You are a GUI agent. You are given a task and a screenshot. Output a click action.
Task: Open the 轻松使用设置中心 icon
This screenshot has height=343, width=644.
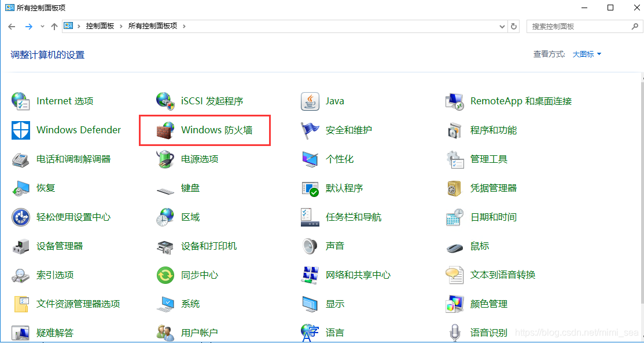pyautogui.click(x=20, y=217)
